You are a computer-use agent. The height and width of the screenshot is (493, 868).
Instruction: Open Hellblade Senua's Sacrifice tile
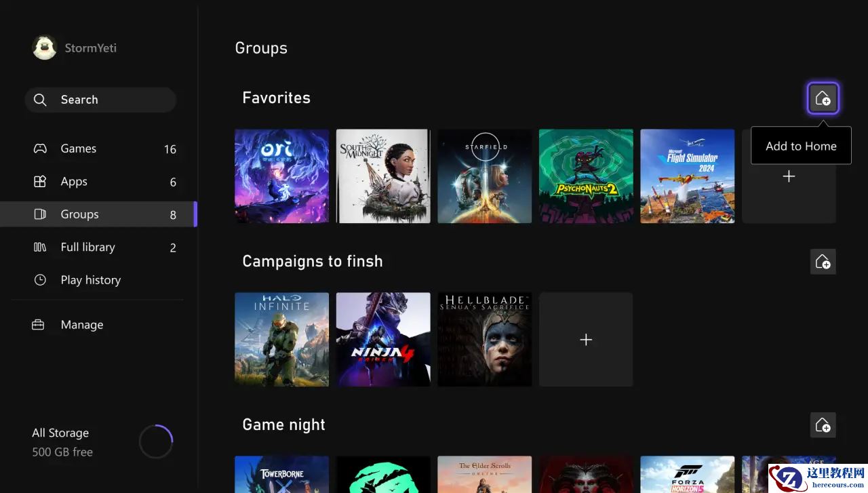click(x=484, y=339)
